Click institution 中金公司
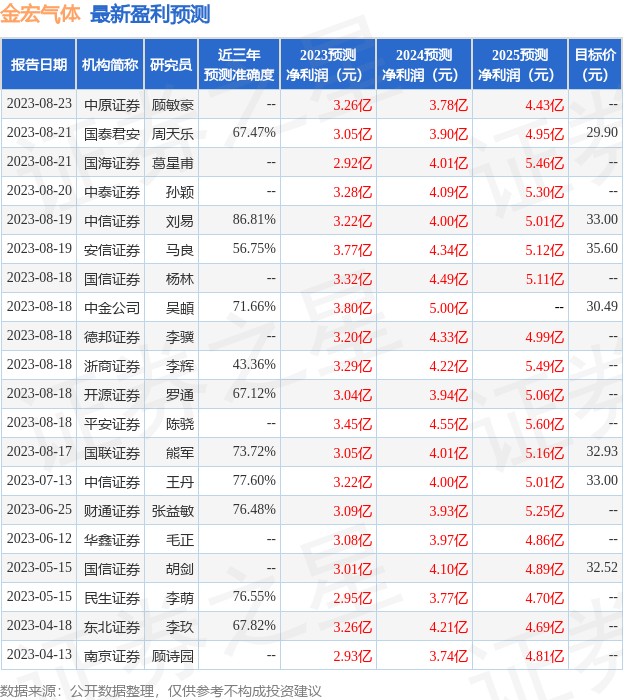This screenshot has width=623, height=700. 112,308
